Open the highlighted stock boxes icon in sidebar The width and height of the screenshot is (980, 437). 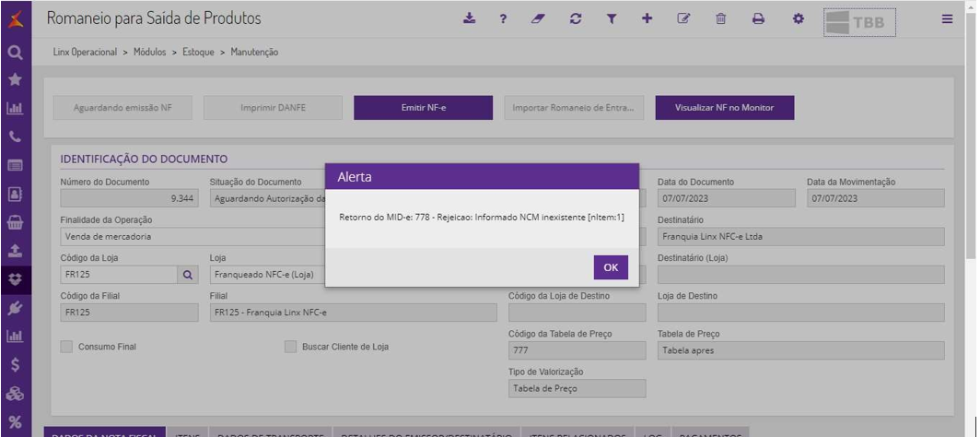(x=15, y=279)
